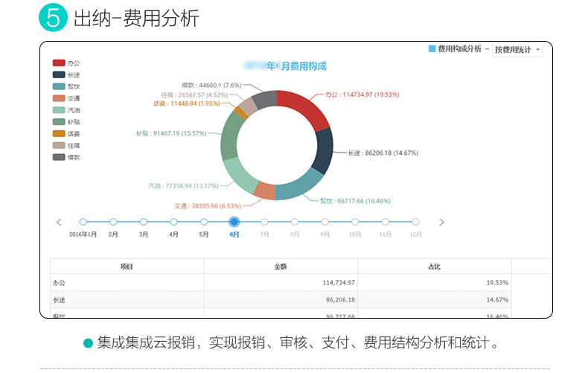This screenshot has width=588, height=373.
Task: Select 3月 on the timeline
Action: 144,222
